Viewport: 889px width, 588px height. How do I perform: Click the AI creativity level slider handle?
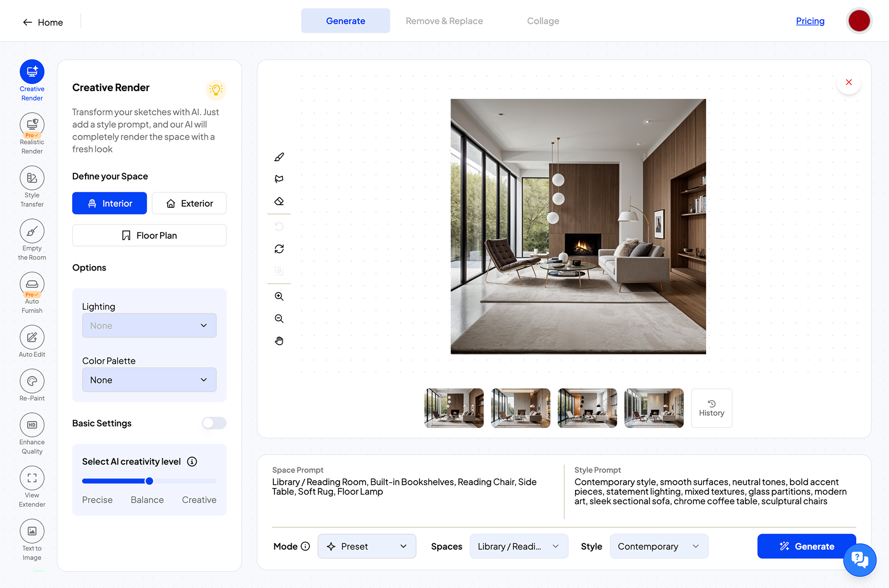(x=149, y=481)
